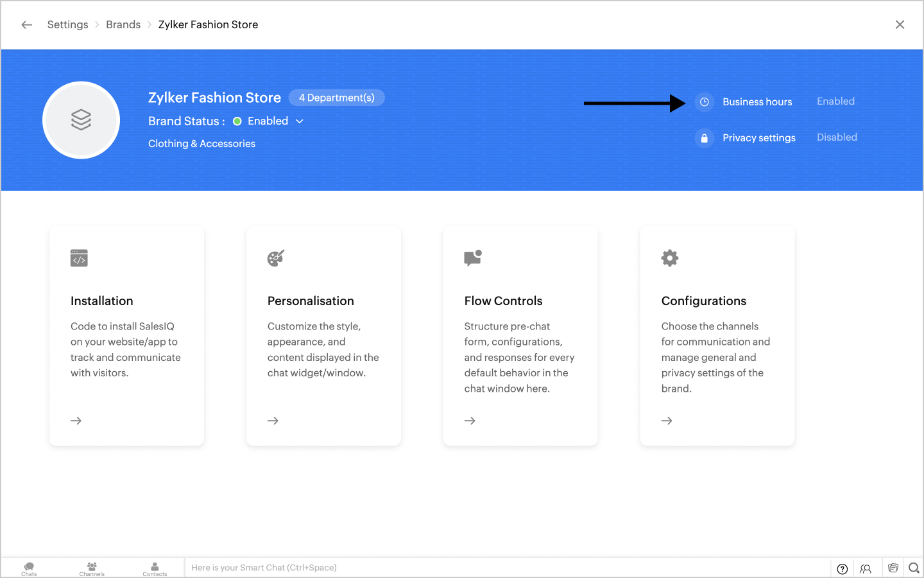Switch to the Channels tab
The height and width of the screenshot is (578, 924).
click(92, 568)
